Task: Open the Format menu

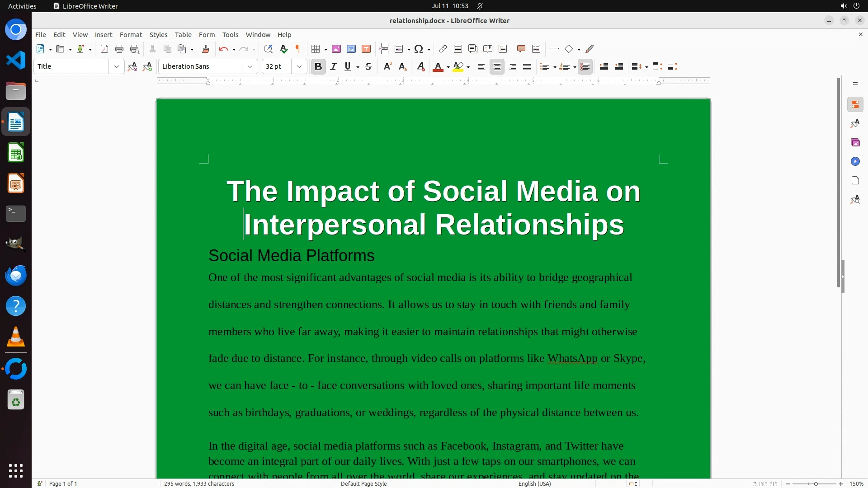Action: (131, 35)
